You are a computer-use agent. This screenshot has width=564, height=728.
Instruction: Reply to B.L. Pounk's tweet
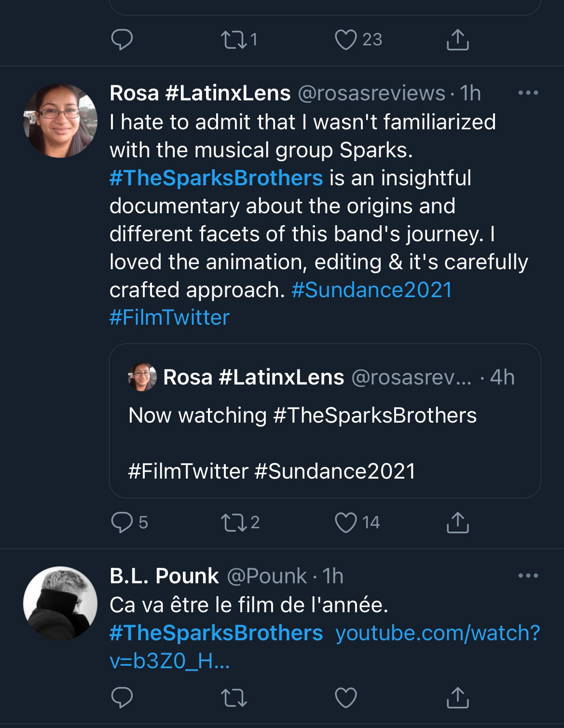122,698
